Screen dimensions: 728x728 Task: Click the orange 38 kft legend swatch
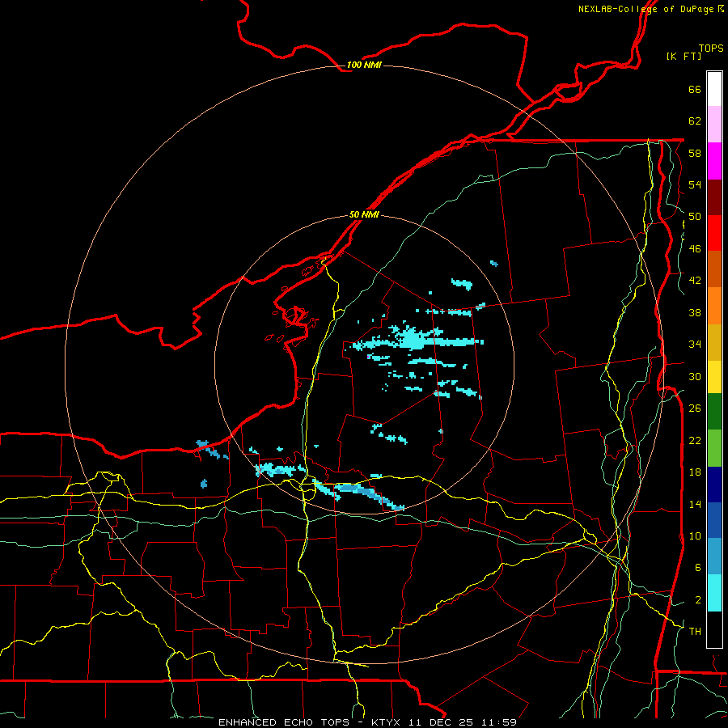pos(714,306)
